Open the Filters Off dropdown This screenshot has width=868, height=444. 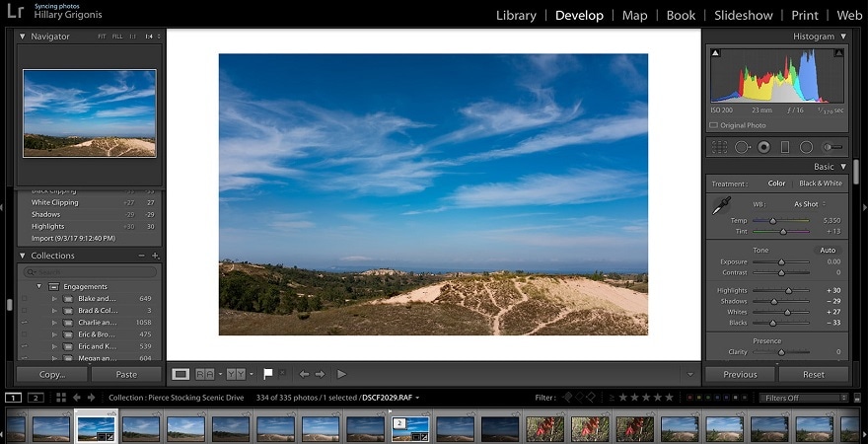pyautogui.click(x=802, y=398)
